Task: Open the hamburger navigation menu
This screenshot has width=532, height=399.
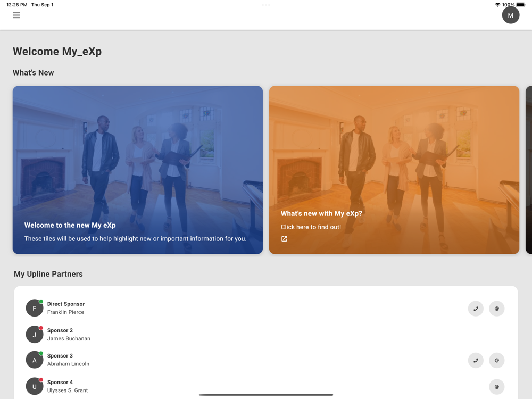Action: pyautogui.click(x=16, y=15)
